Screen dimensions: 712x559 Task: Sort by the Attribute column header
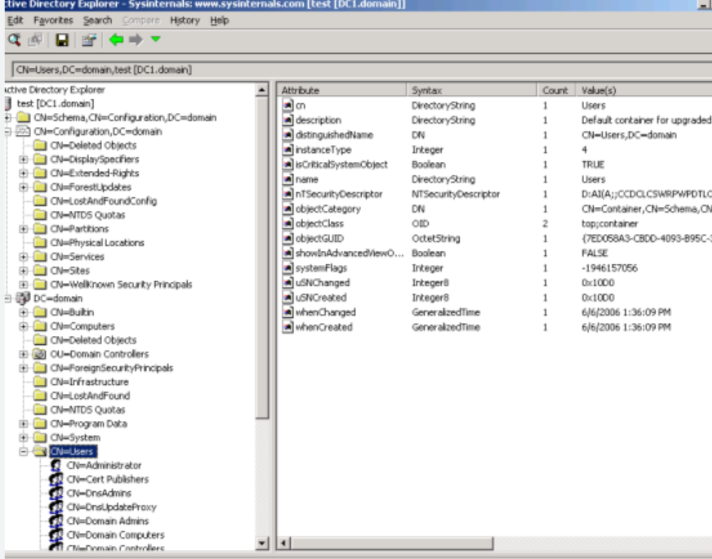340,90
